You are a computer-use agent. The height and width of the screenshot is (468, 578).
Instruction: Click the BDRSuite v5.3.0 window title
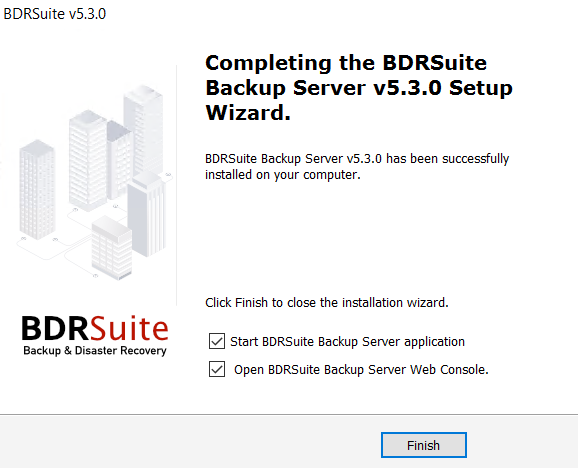coord(55,14)
